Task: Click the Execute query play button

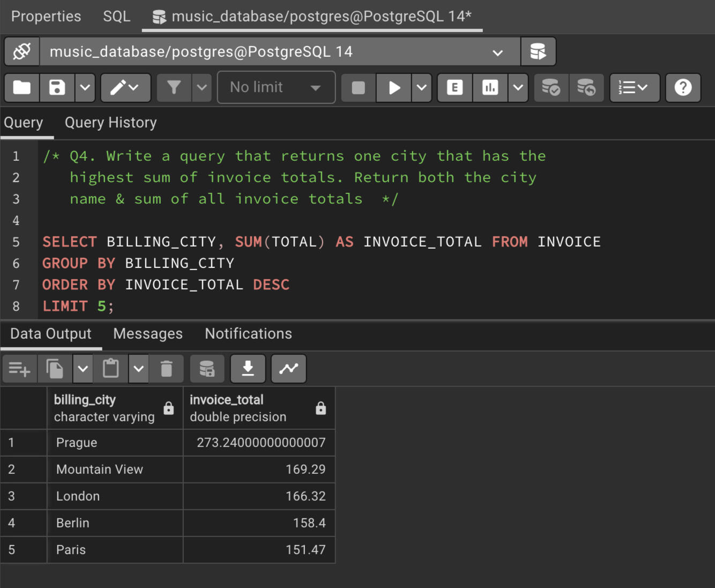Action: [x=394, y=88]
